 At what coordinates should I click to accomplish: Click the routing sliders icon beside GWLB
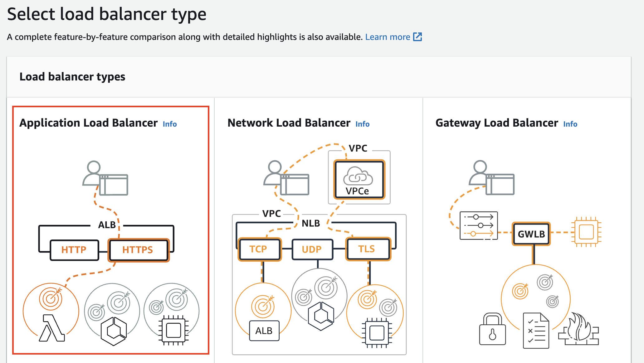pos(479,225)
